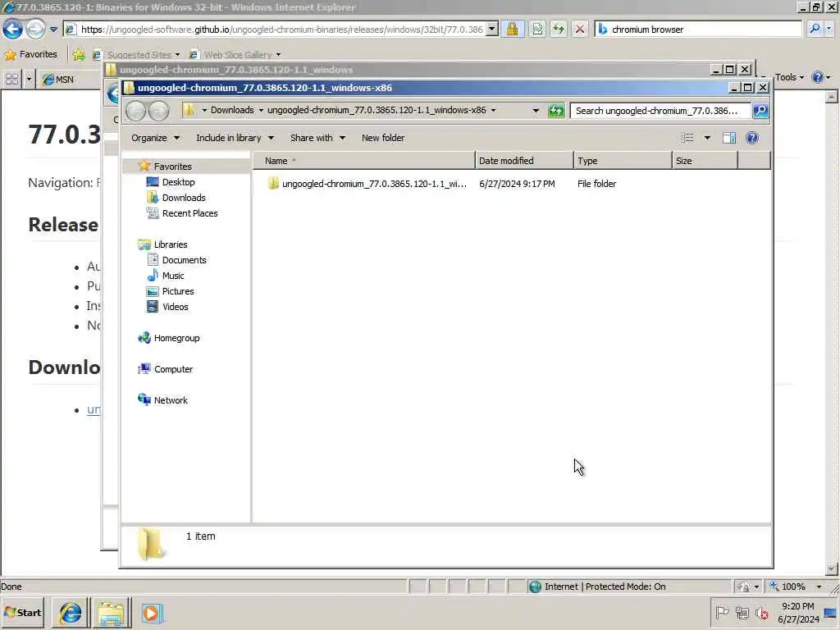Open IE address bar dropdown
This screenshot has height=630, width=840.
point(492,29)
